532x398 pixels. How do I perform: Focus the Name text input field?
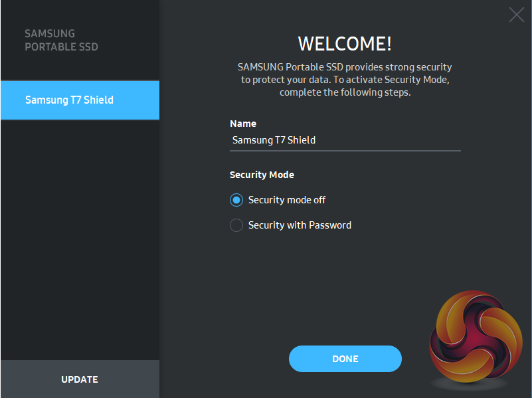tap(345, 140)
